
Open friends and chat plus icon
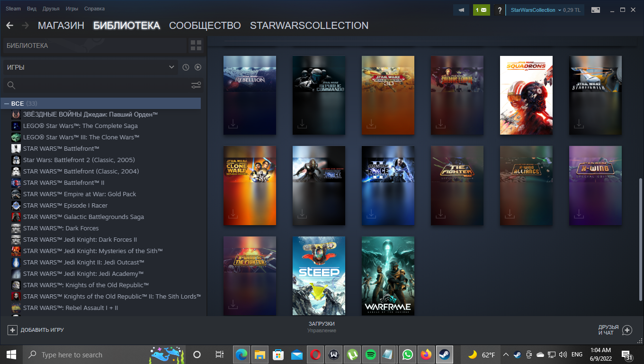click(627, 330)
